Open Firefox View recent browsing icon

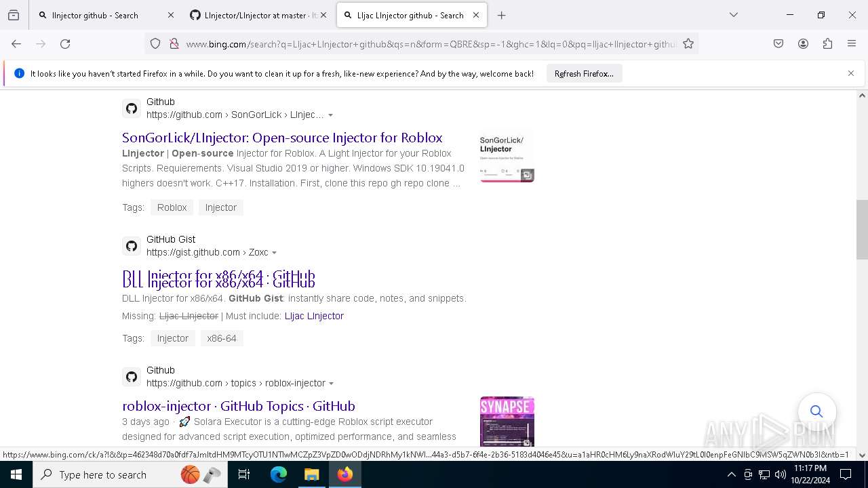click(14, 15)
